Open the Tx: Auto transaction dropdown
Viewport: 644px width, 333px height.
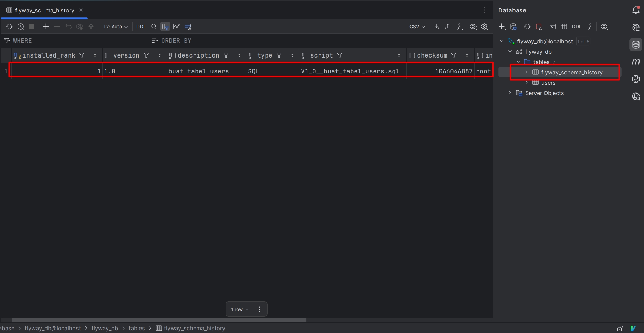click(115, 27)
